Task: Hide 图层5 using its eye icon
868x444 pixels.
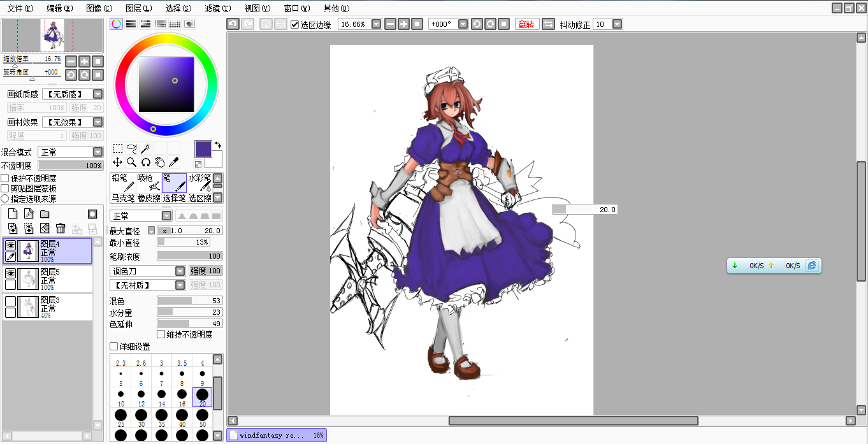Action: (x=10, y=273)
